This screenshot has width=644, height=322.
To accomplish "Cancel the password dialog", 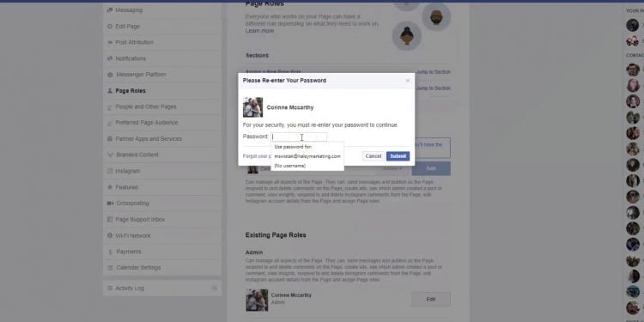I will [x=374, y=156].
